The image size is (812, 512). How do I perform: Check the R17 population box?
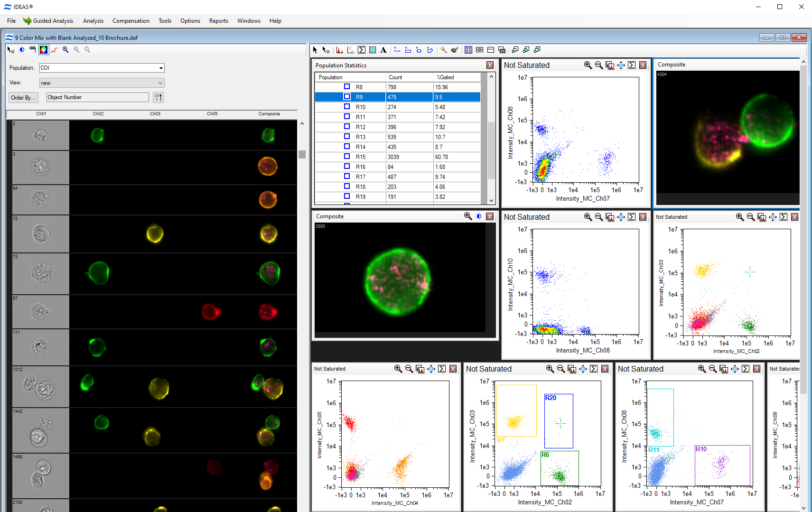tap(347, 177)
